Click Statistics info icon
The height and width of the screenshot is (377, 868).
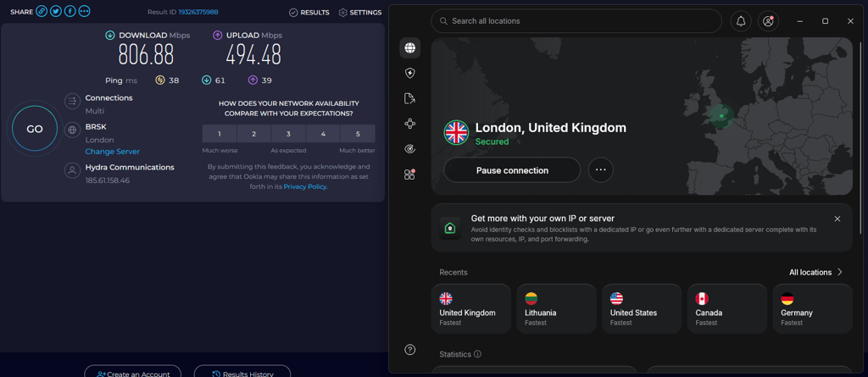478,354
